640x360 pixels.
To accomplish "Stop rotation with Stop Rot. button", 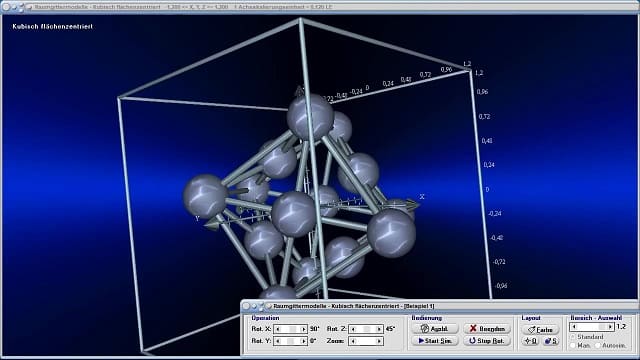I will coord(487,341).
